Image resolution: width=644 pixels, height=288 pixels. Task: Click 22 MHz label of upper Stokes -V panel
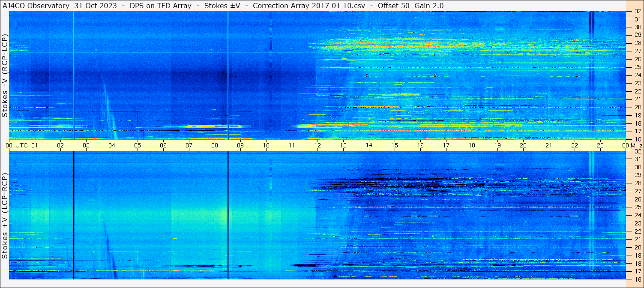tap(637, 91)
